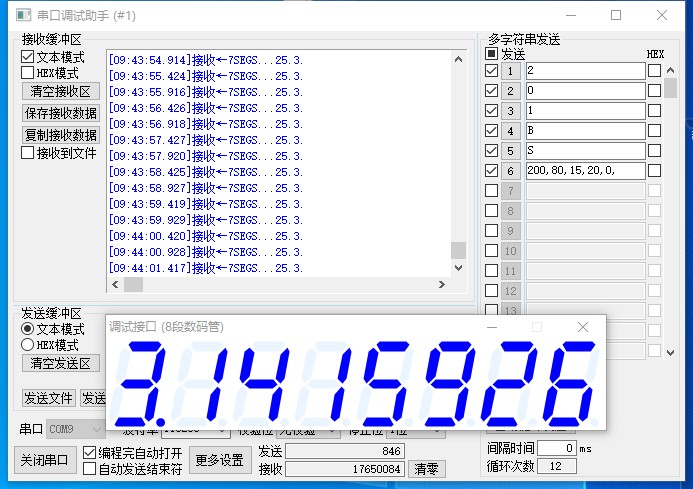Toggle the master 发送 checkbox in multi-string panel
Image resolution: width=693 pixels, height=489 pixels.
click(491, 54)
